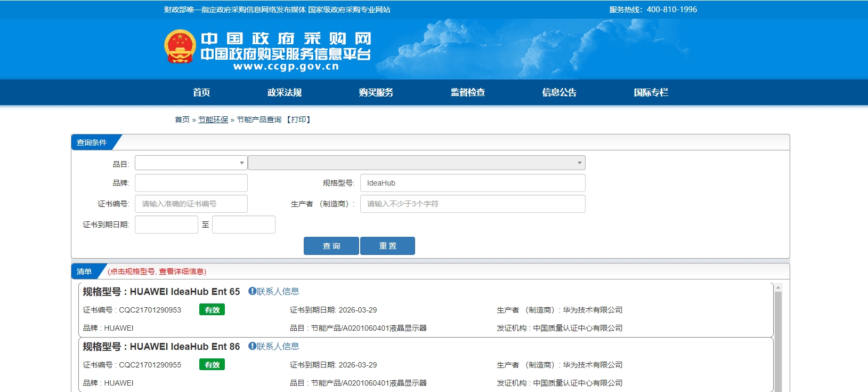Click 联系人信息 link for IdeaHub Ent 65

click(x=278, y=291)
